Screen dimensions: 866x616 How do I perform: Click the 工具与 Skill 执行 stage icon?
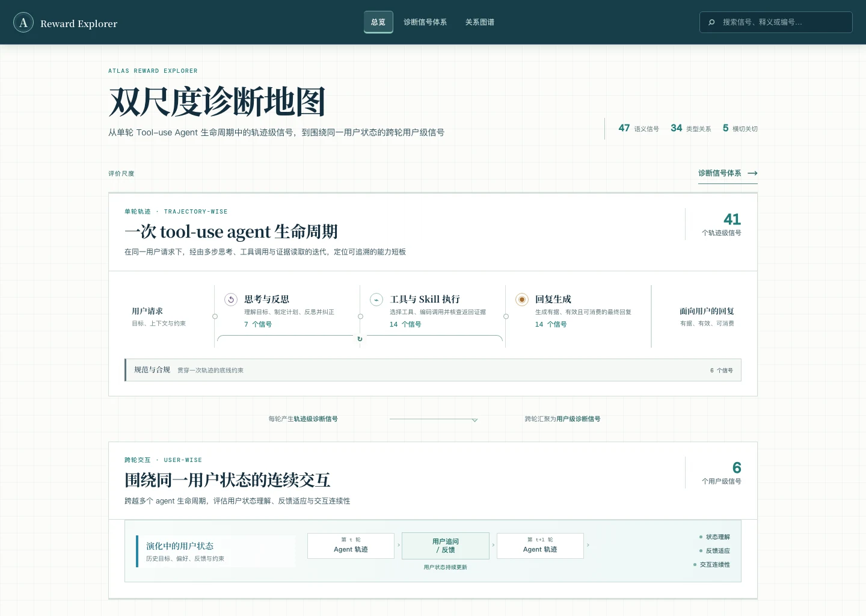[376, 299]
